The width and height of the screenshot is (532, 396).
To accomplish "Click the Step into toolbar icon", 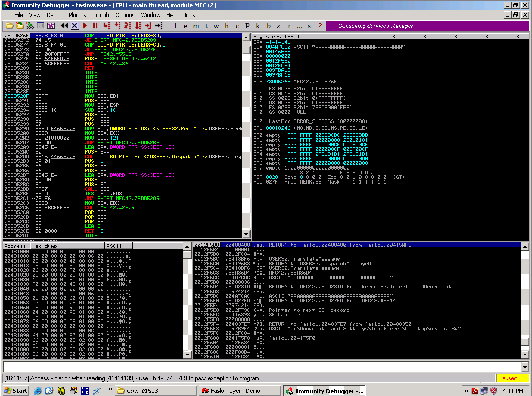I will click(107, 26).
